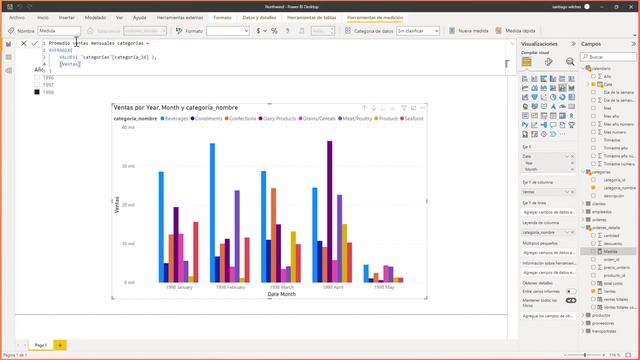Apply currency format with the $ button

tap(258, 31)
